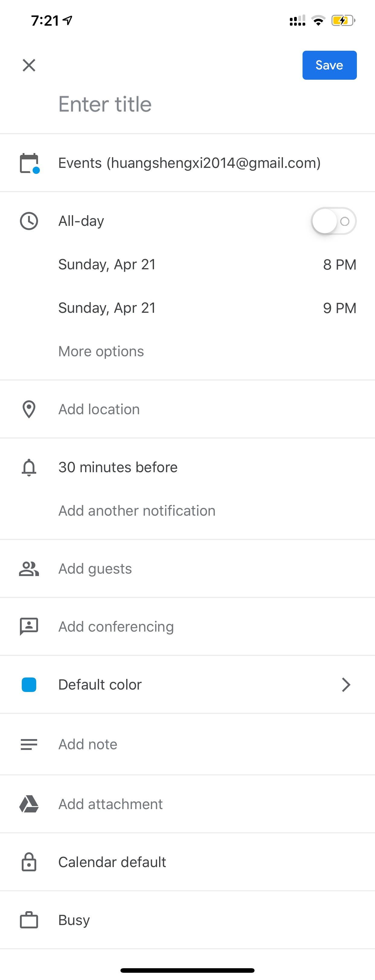Focus the Enter title field

[x=105, y=104]
